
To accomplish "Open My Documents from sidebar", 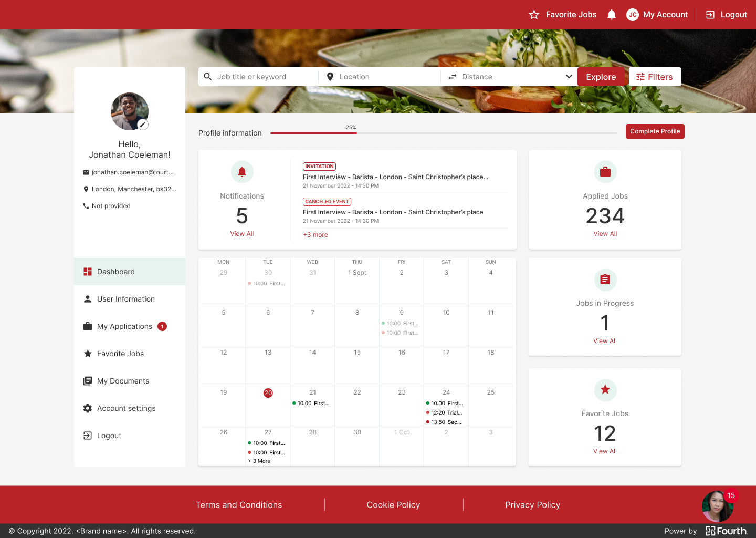I will click(x=123, y=381).
